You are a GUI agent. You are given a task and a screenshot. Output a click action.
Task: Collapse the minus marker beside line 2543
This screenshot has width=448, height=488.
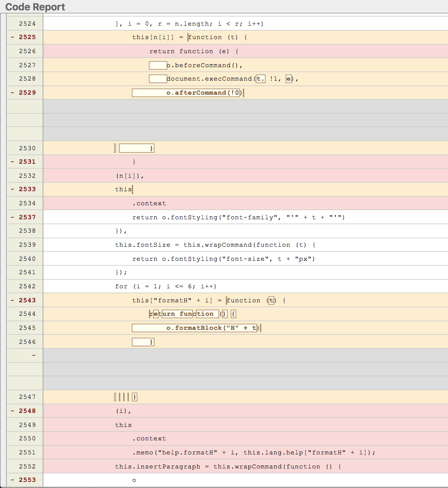point(13,300)
